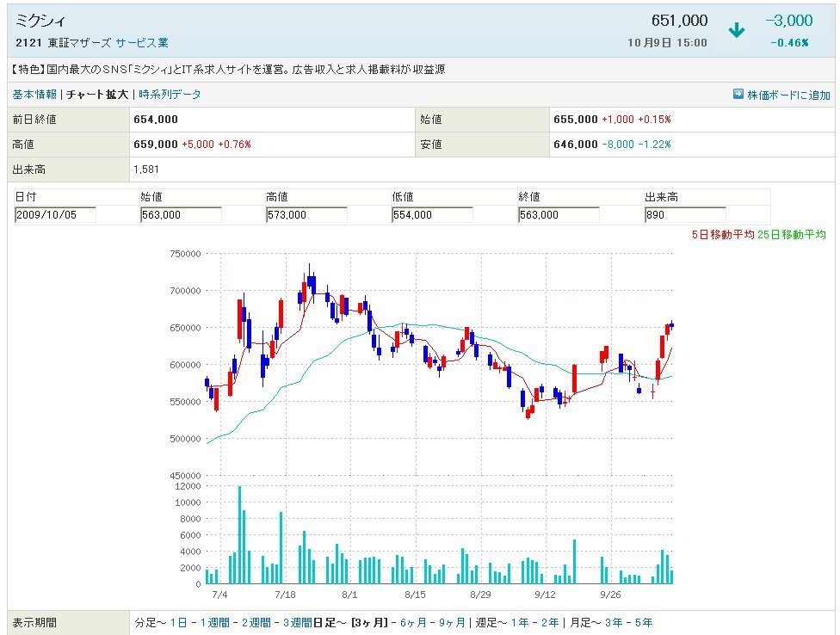Open the サービス業 sector link
This screenshot has width=840, height=635.
pyautogui.click(x=142, y=42)
